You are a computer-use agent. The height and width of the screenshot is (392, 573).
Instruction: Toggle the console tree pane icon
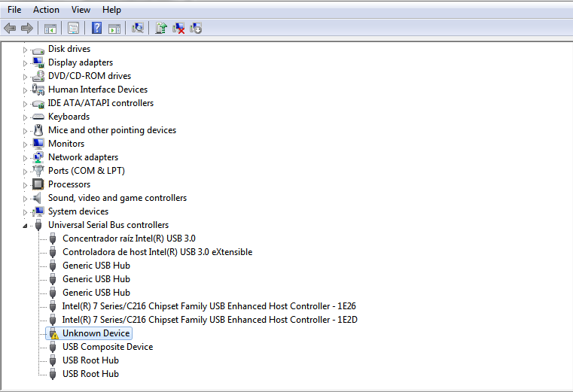pyautogui.click(x=50, y=29)
